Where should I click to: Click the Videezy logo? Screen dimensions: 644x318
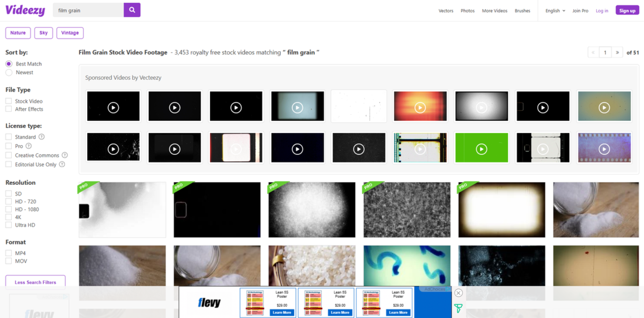point(25,10)
